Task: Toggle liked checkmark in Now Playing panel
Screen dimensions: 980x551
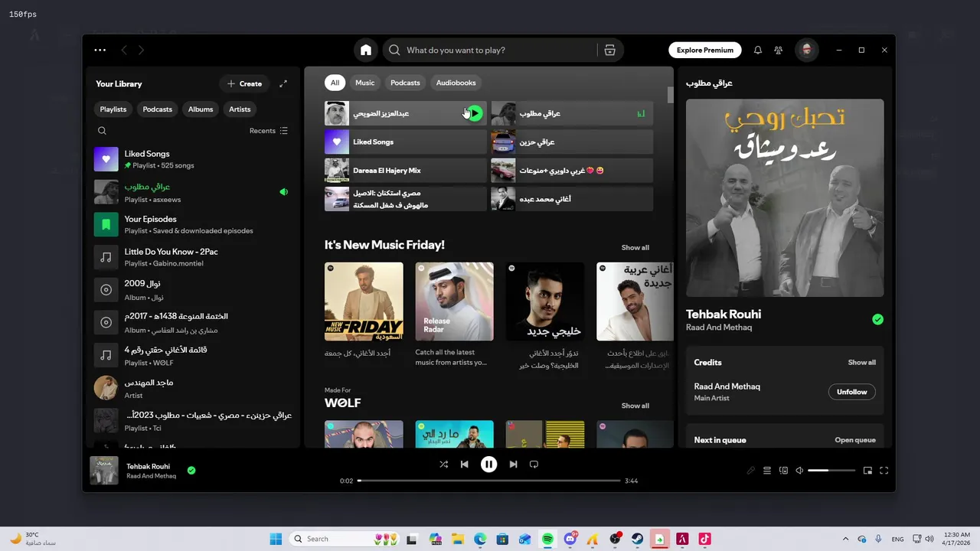Action: [x=877, y=319]
